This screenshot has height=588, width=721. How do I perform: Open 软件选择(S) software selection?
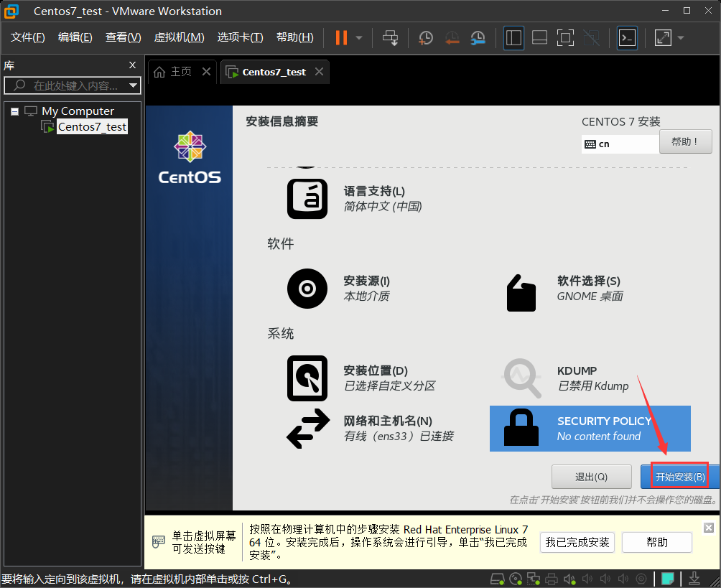click(x=564, y=292)
